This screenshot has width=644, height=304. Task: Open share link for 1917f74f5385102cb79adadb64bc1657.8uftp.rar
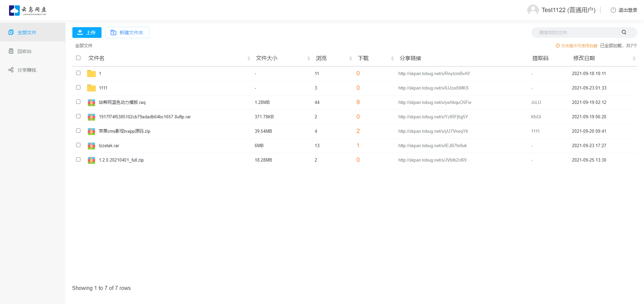(433, 117)
